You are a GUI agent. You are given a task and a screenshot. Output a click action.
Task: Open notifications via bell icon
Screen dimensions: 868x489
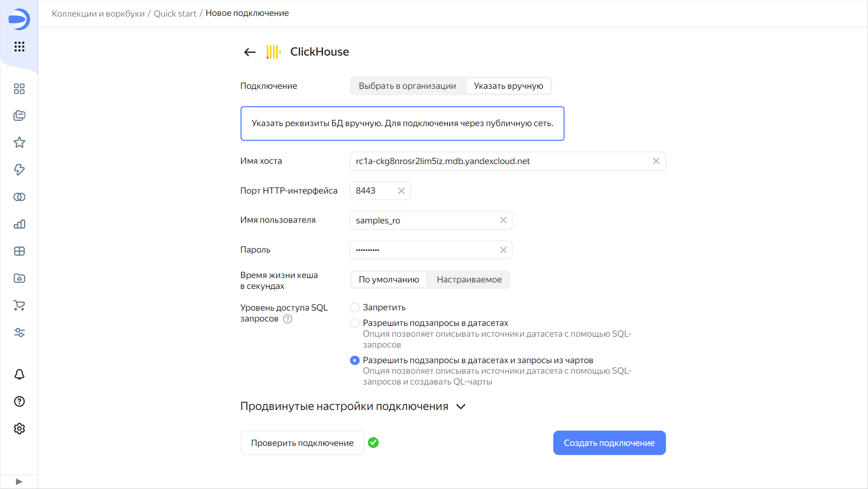pos(19,374)
